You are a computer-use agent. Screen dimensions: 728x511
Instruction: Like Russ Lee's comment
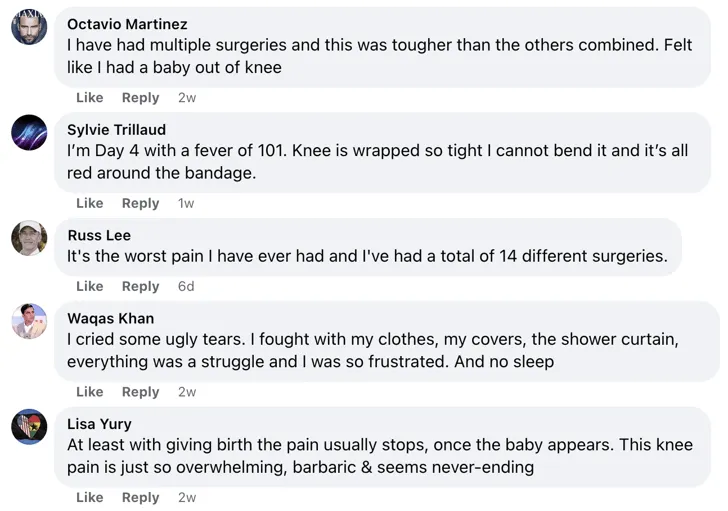point(90,286)
